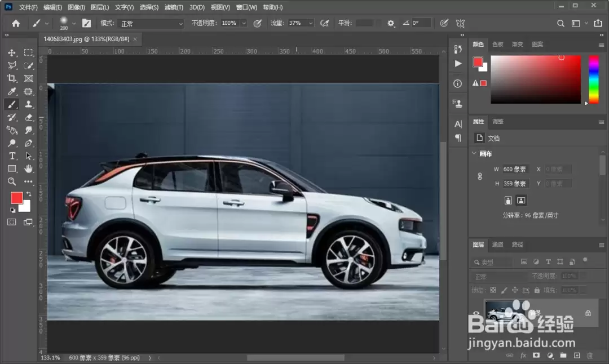
Task: Open the smoothing options gear icon
Action: (391, 23)
